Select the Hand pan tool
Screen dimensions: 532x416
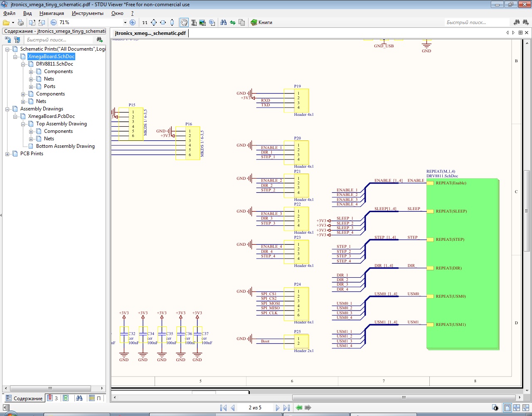(x=184, y=22)
